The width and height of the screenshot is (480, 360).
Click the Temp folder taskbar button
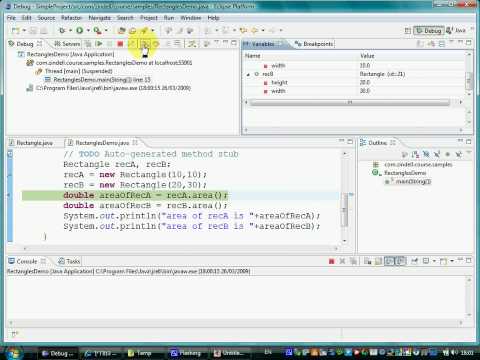[144, 353]
